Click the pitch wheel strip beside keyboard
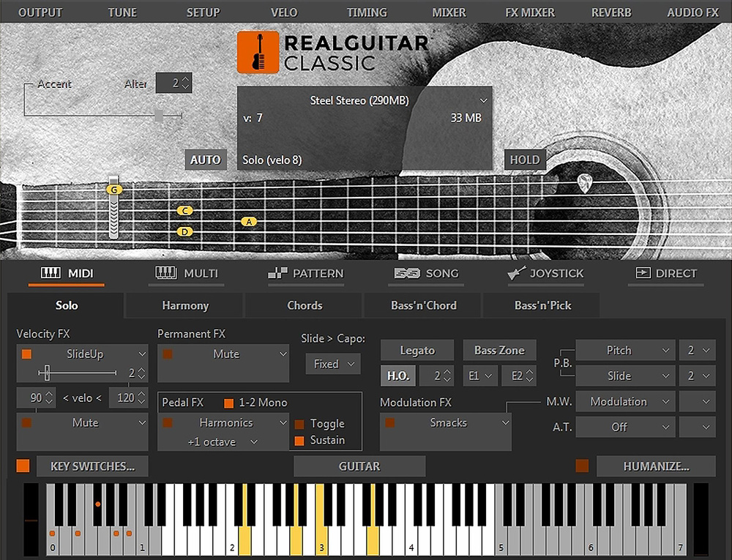This screenshot has width=732, height=560. point(31,519)
